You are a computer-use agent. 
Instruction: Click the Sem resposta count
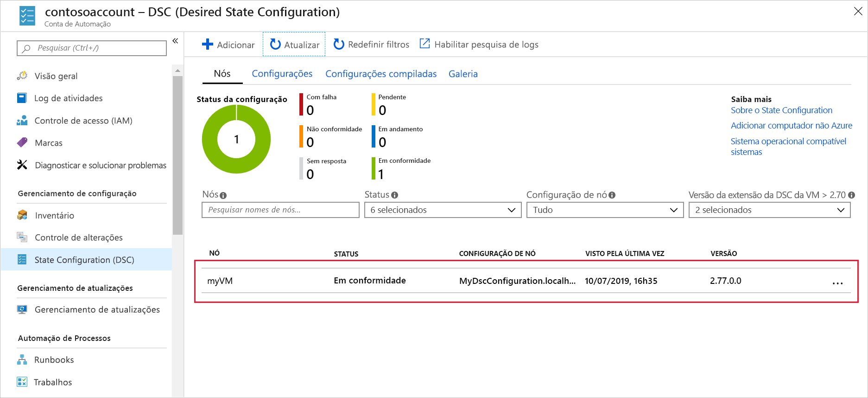(310, 174)
